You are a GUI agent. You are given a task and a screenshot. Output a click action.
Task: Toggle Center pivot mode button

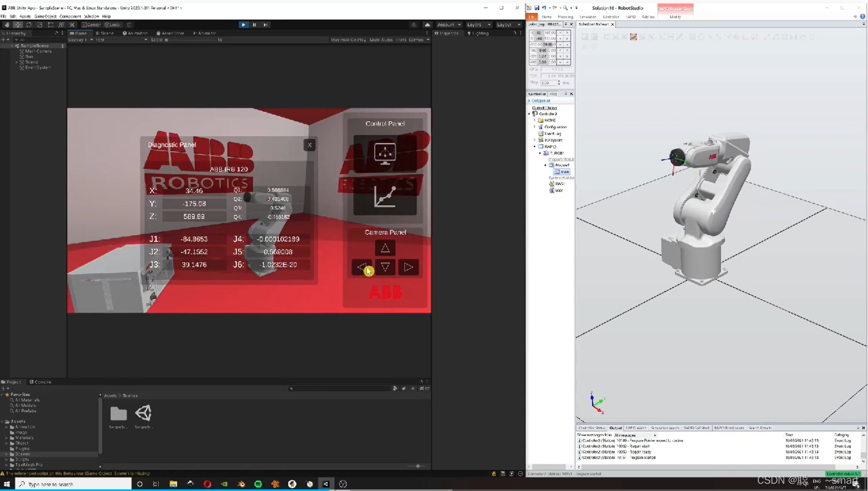pos(91,25)
